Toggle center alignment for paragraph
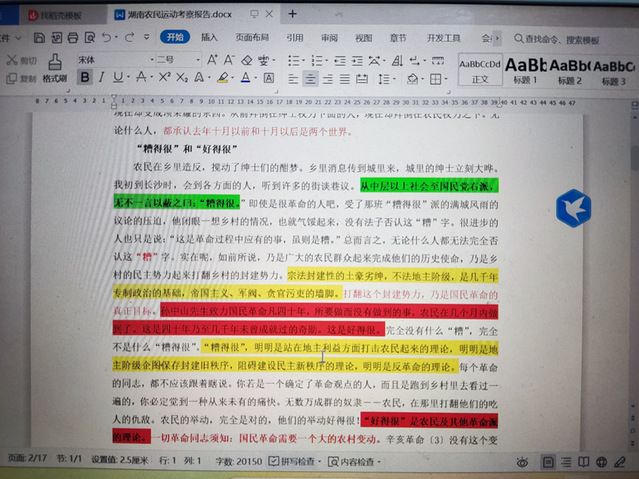639x479 pixels. tap(309, 79)
